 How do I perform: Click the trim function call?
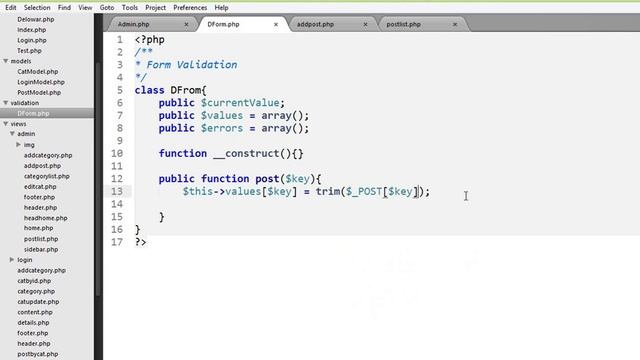point(328,191)
